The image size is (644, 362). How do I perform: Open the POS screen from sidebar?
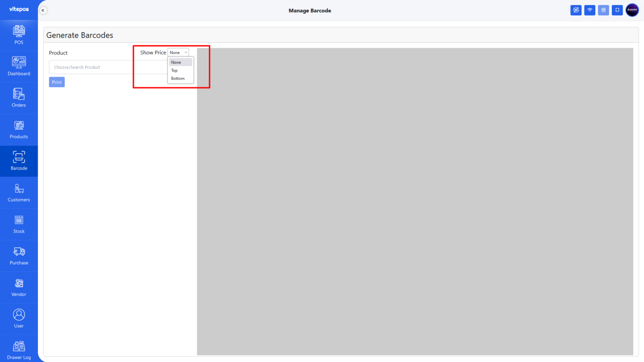pos(19,35)
